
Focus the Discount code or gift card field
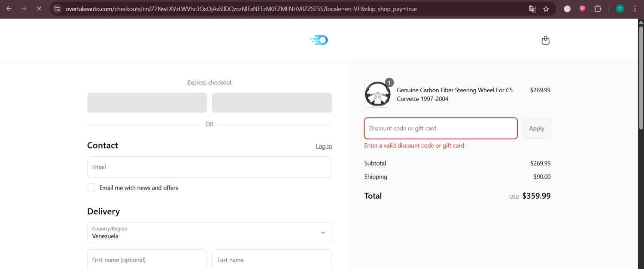click(441, 128)
